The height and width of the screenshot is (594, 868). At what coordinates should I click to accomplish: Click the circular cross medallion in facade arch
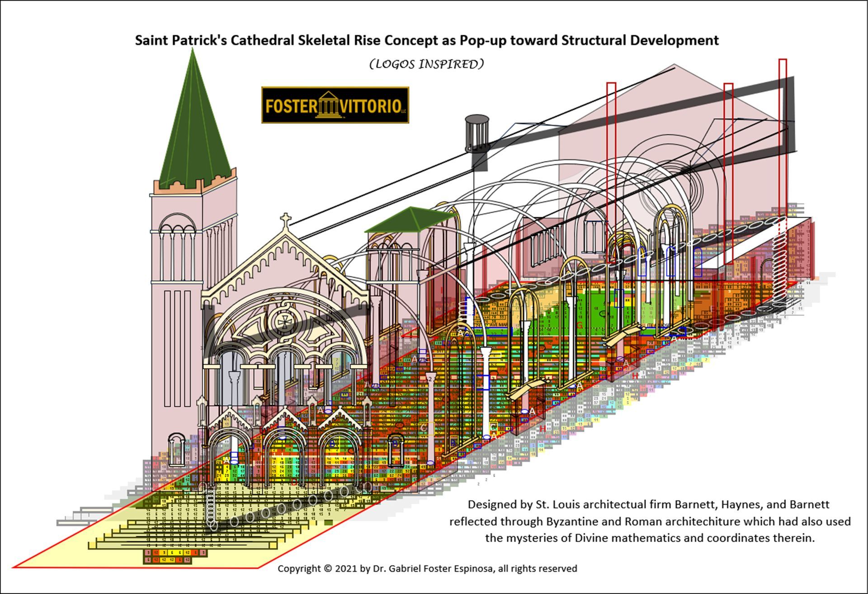click(286, 321)
